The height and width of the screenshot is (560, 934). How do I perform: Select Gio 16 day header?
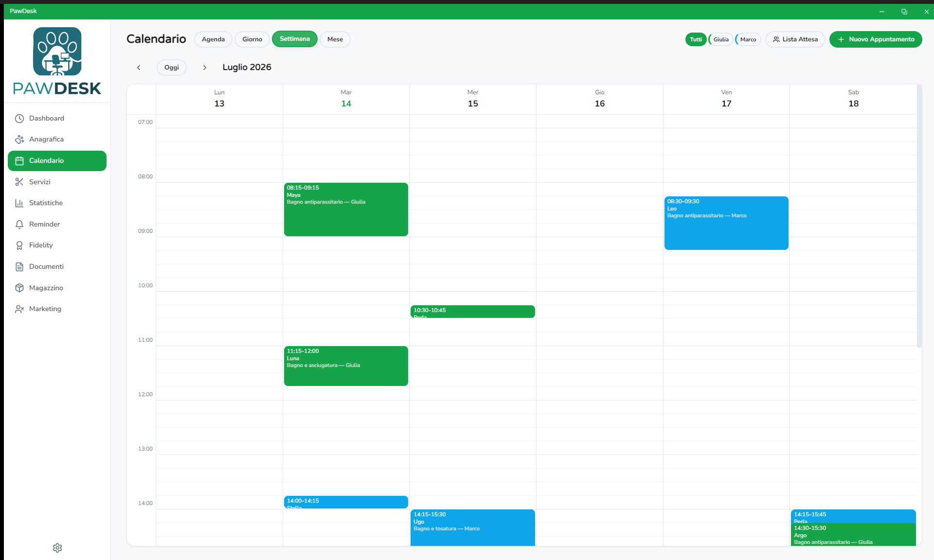(600, 99)
